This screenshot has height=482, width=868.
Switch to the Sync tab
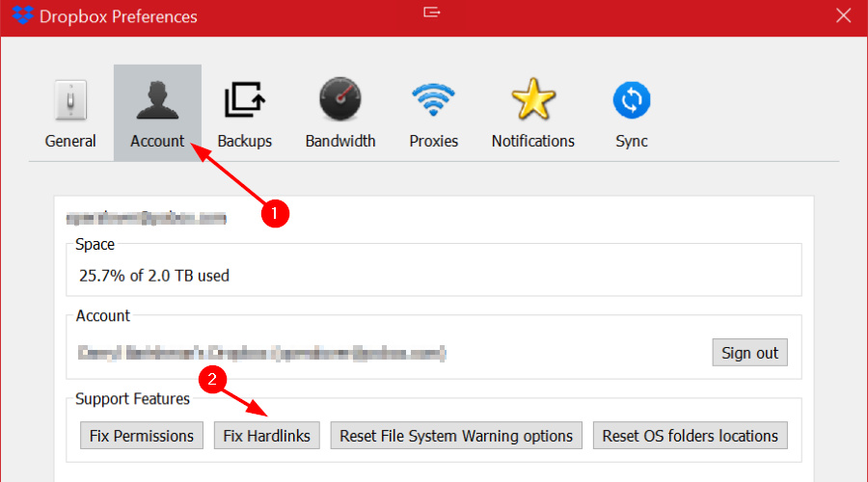631,113
